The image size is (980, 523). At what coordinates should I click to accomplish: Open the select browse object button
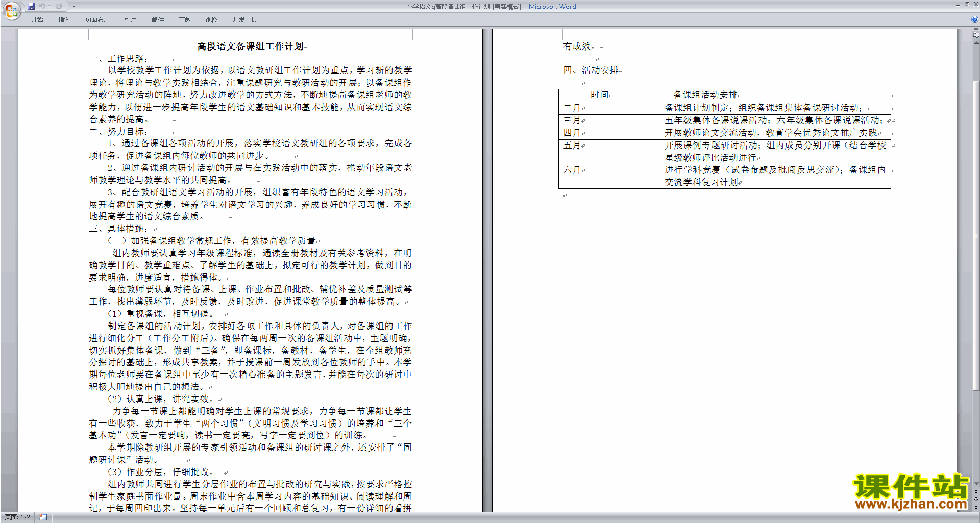coord(976,500)
